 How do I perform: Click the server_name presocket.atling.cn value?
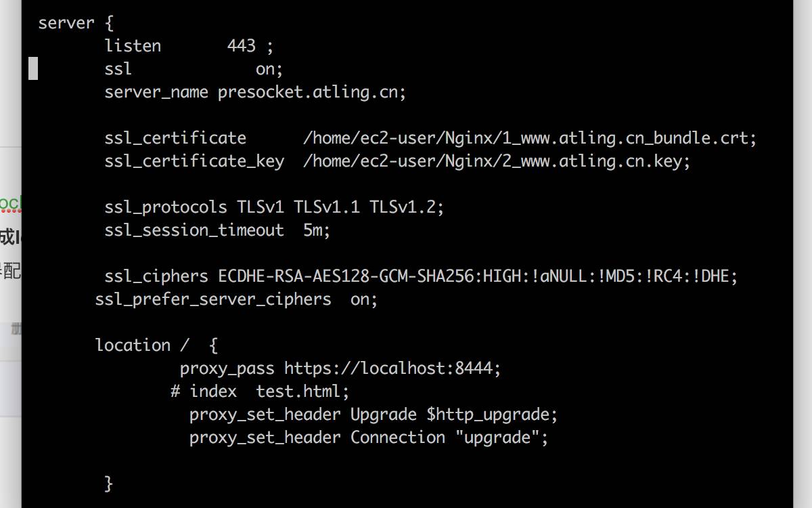(x=311, y=91)
